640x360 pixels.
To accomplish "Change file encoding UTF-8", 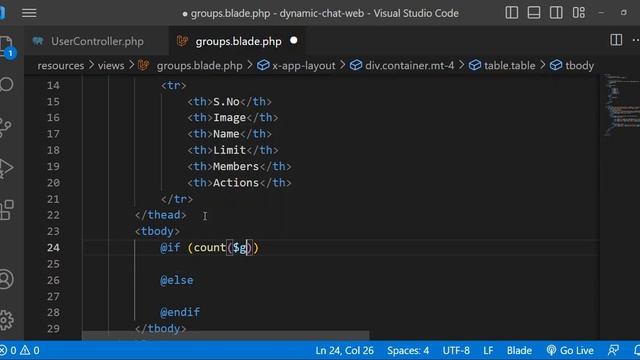I will tap(456, 350).
